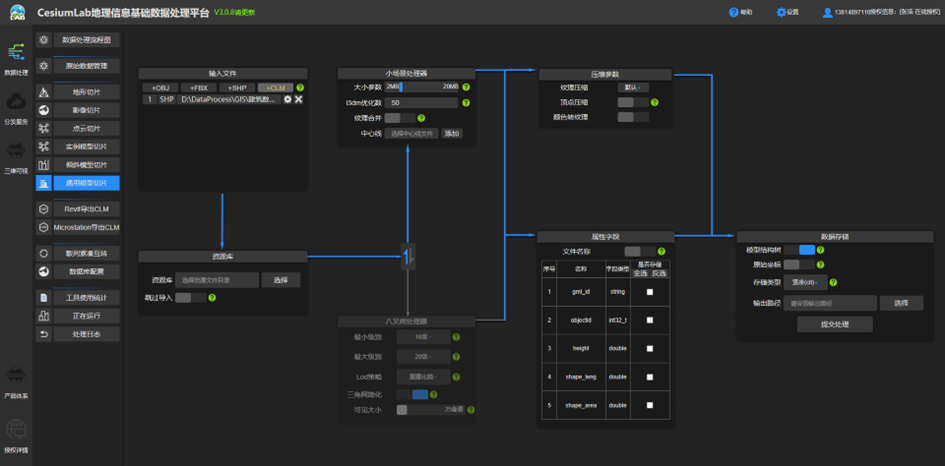
Task: Click the 通用模型切片 highlighted icon
Action: pos(43,183)
